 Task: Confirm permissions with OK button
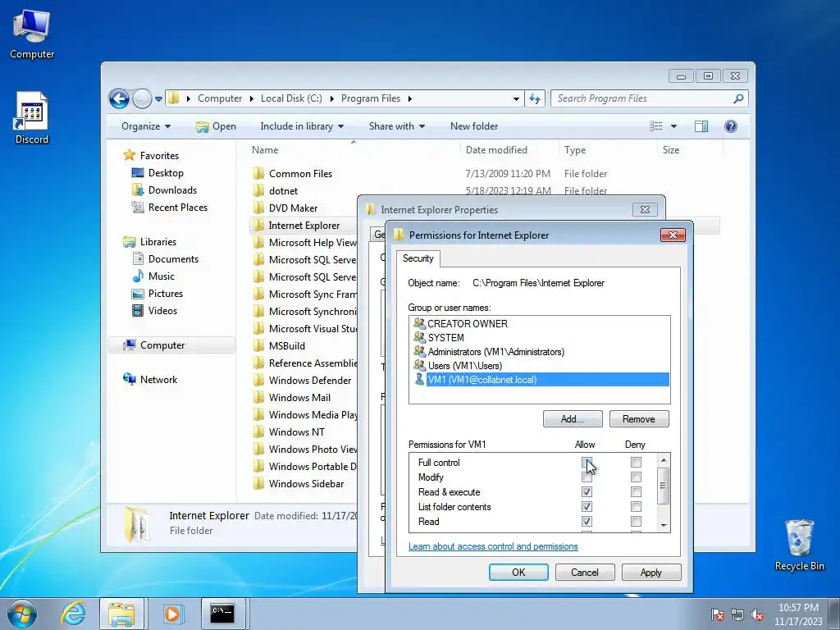point(518,572)
